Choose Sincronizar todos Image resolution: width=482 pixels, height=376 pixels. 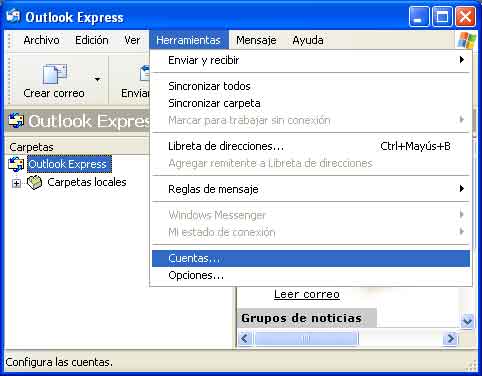point(311,86)
